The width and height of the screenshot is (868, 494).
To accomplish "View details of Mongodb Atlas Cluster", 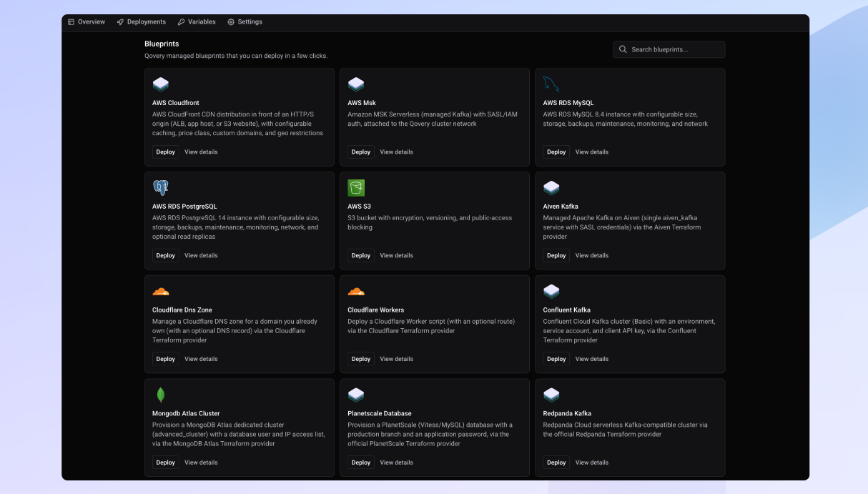I will 201,463.
